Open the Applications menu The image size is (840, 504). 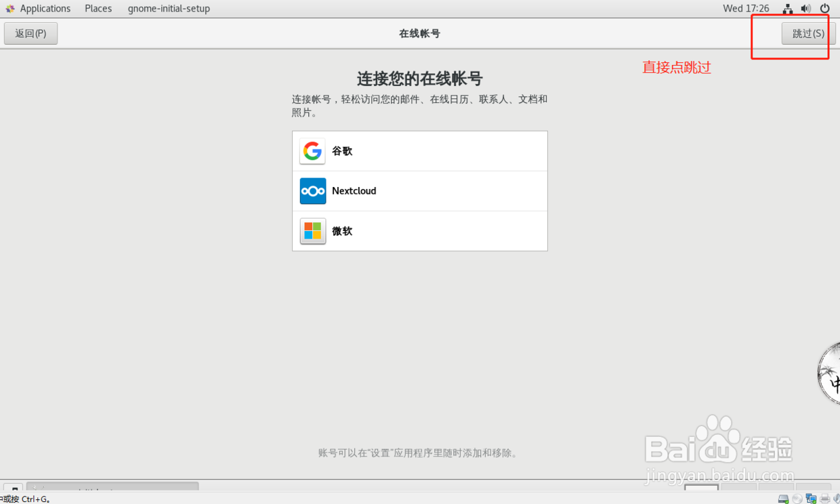coord(45,8)
